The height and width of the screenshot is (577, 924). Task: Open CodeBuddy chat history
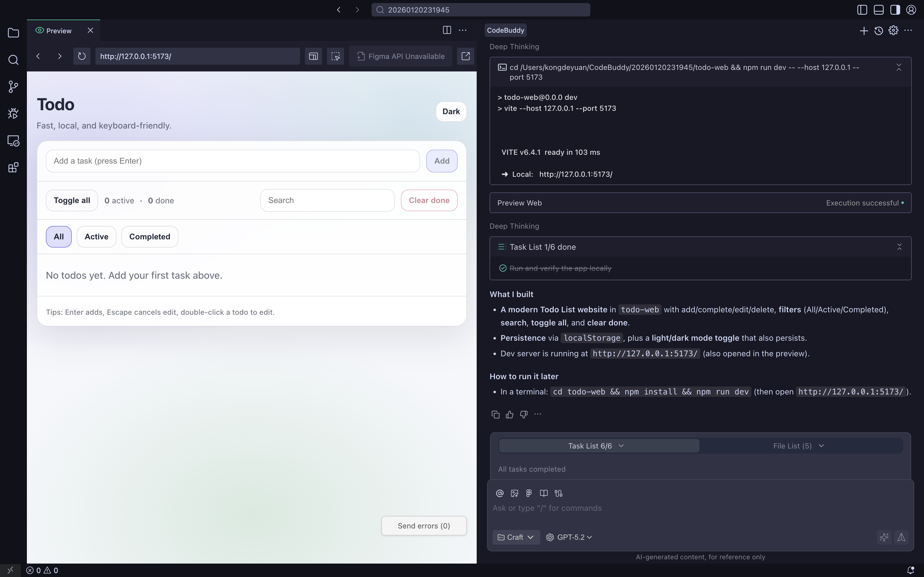[x=878, y=31]
